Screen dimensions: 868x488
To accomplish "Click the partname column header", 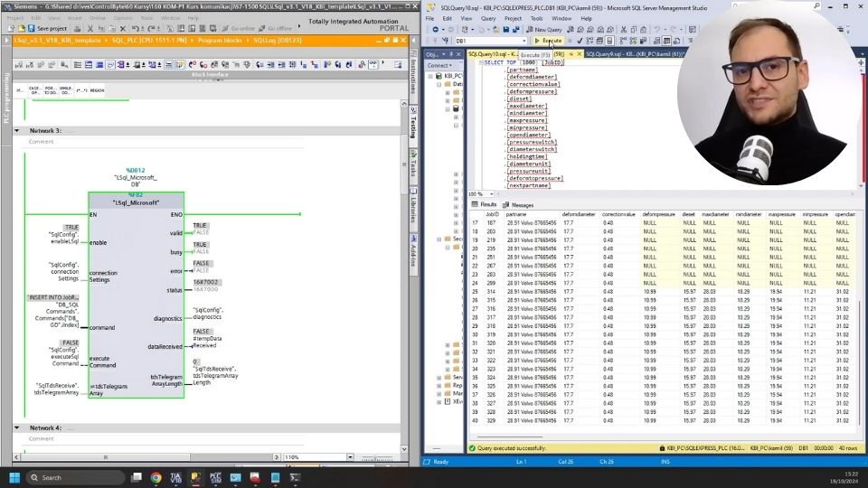I will pos(532,214).
